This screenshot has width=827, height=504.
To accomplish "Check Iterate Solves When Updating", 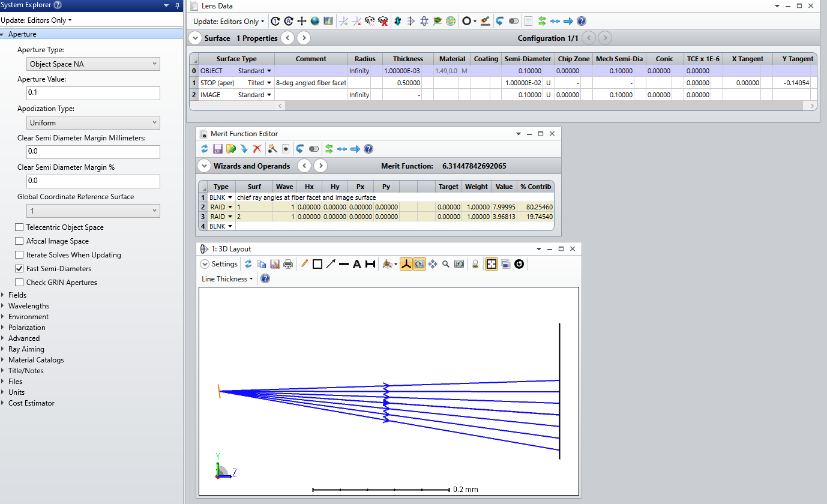I will tap(19, 255).
